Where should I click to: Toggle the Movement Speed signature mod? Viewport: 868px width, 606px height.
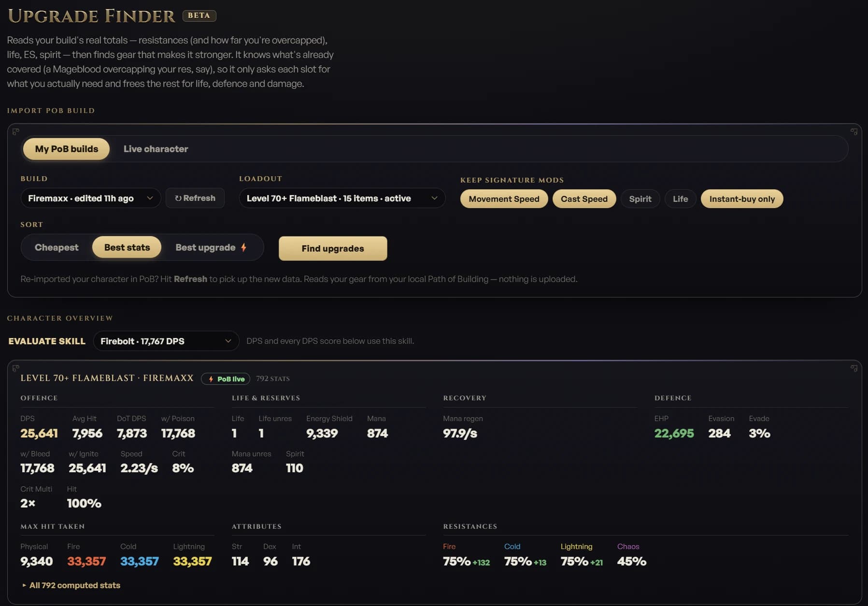point(504,199)
